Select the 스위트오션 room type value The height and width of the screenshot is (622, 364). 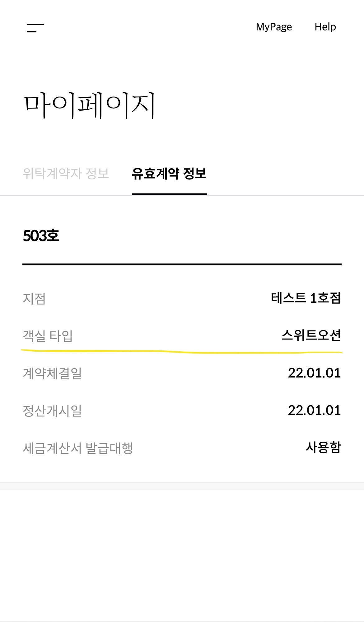tap(311, 335)
